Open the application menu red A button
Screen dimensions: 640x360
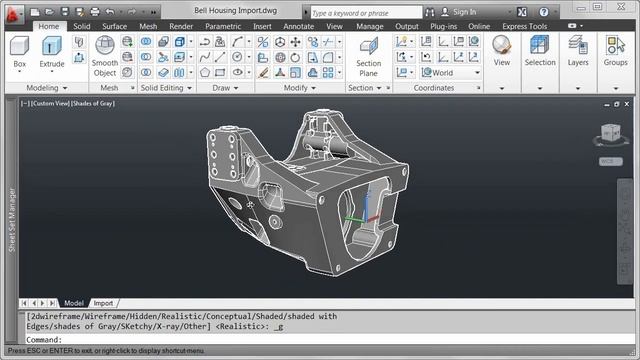13,14
